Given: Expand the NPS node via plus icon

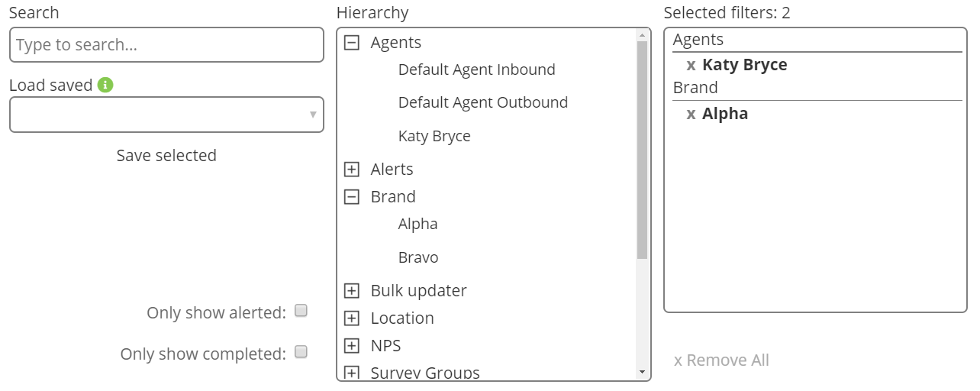Looking at the screenshot, I should pyautogui.click(x=351, y=346).
